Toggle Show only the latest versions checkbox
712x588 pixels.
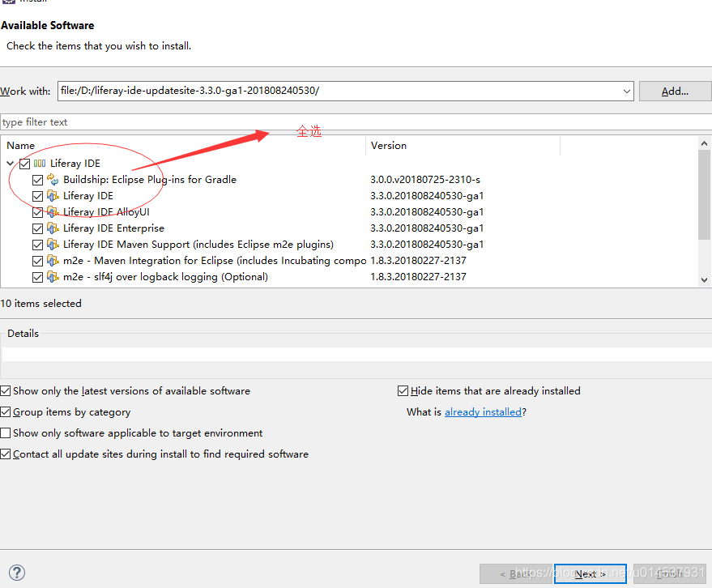[x=6, y=391]
